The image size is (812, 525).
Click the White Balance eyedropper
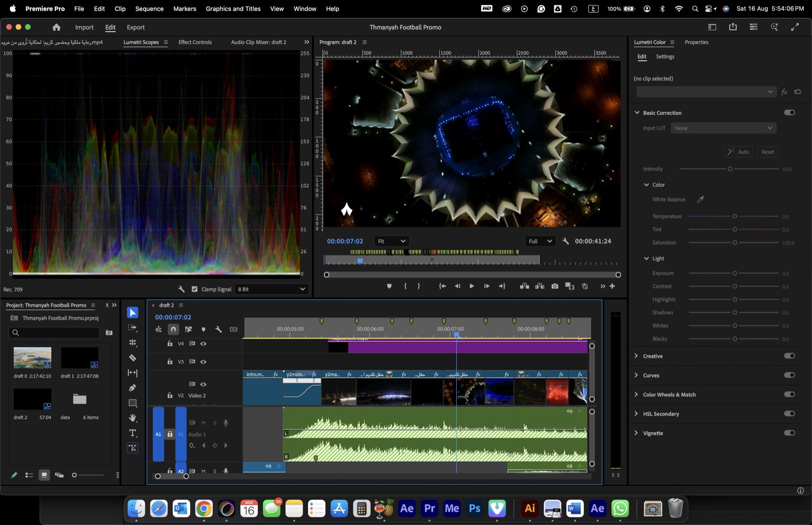pyautogui.click(x=700, y=200)
